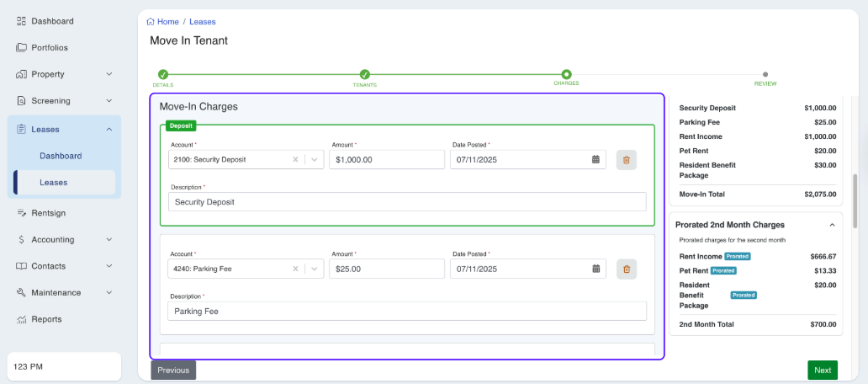
Task: Click the Parking Fee trash icon
Action: [x=626, y=269]
